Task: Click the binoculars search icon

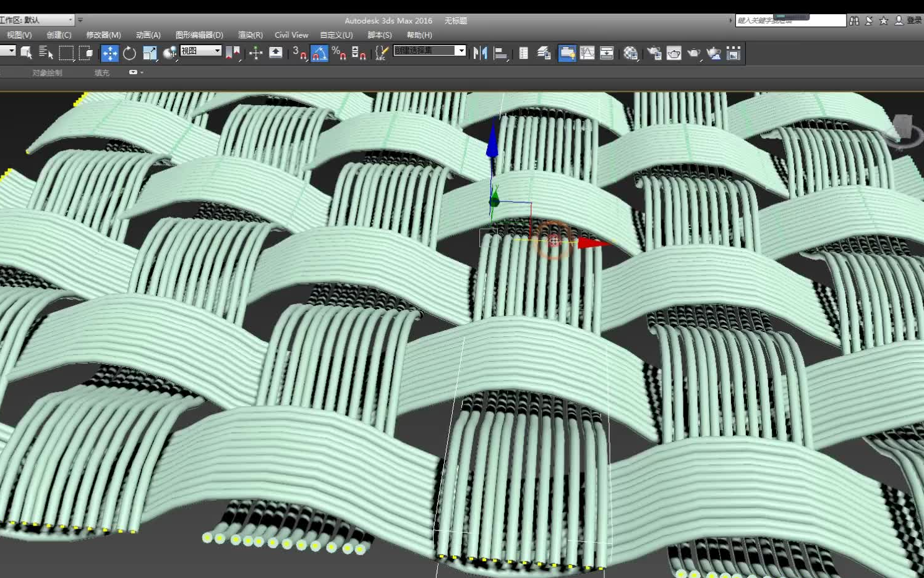Action: click(x=854, y=20)
